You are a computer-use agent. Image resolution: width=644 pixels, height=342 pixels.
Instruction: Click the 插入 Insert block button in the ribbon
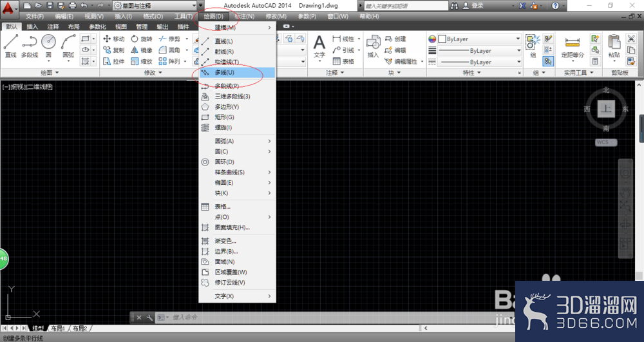(373, 46)
